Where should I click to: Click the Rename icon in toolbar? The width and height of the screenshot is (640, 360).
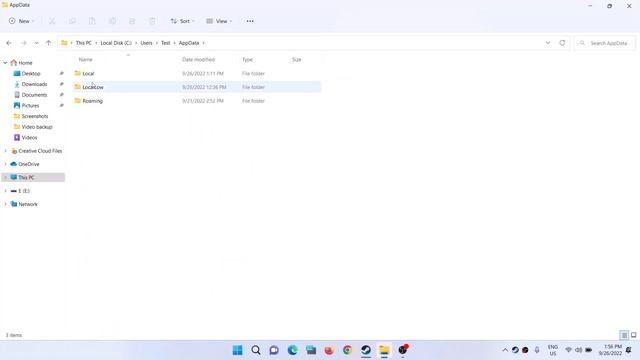tap(112, 21)
